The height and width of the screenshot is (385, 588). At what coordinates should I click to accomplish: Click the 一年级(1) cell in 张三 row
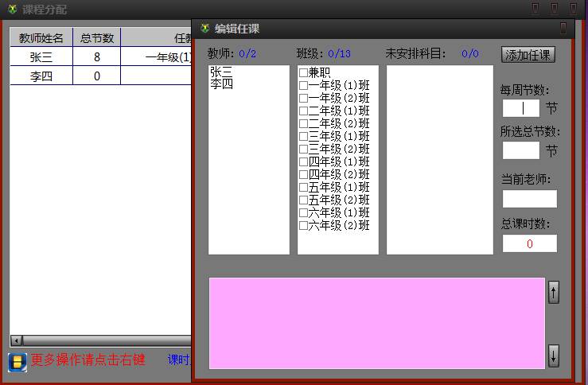tap(157, 56)
